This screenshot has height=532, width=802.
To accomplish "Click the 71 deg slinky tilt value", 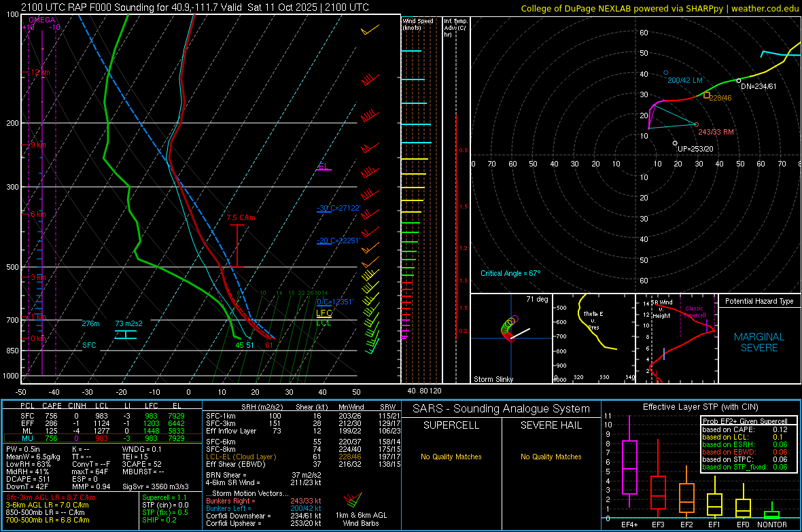I will 537,299.
